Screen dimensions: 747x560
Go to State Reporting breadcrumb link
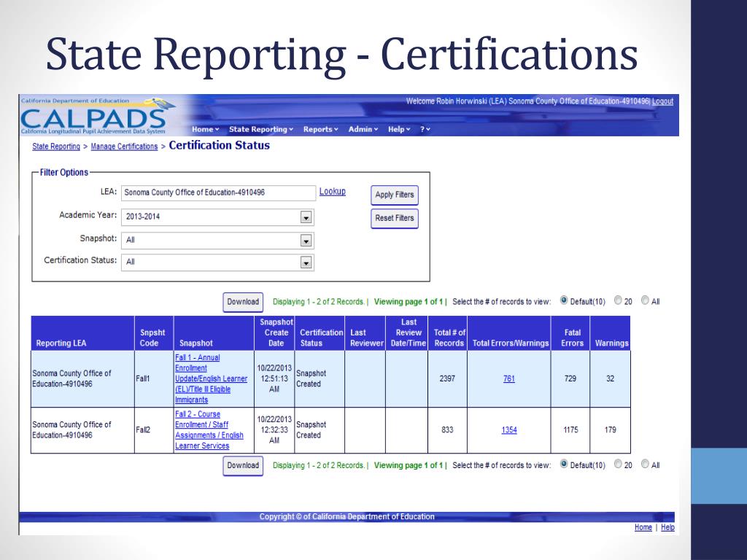pyautogui.click(x=56, y=146)
